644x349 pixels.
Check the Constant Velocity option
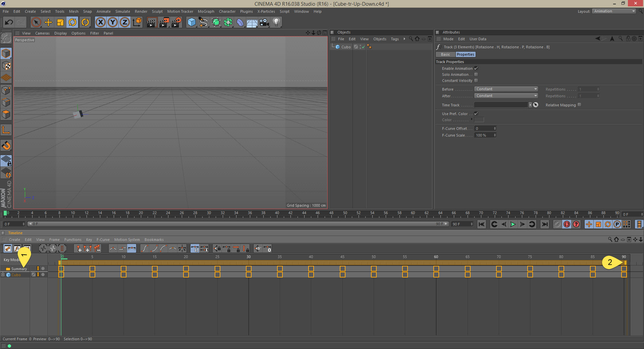coord(476,81)
